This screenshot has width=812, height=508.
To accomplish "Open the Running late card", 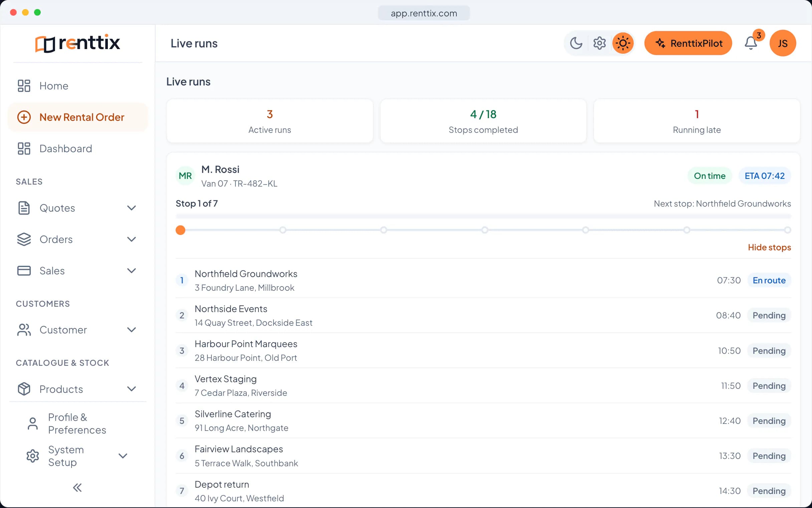I will [x=697, y=121].
